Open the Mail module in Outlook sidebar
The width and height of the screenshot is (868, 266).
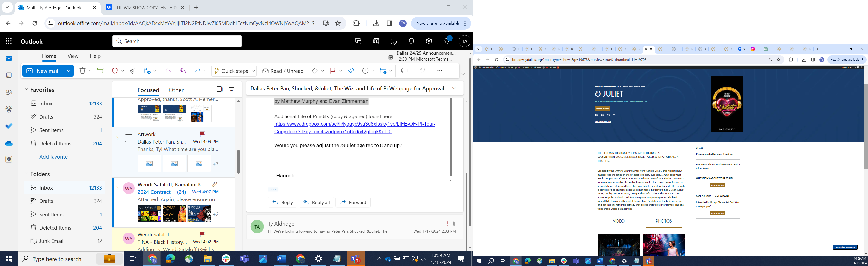pos(9,59)
